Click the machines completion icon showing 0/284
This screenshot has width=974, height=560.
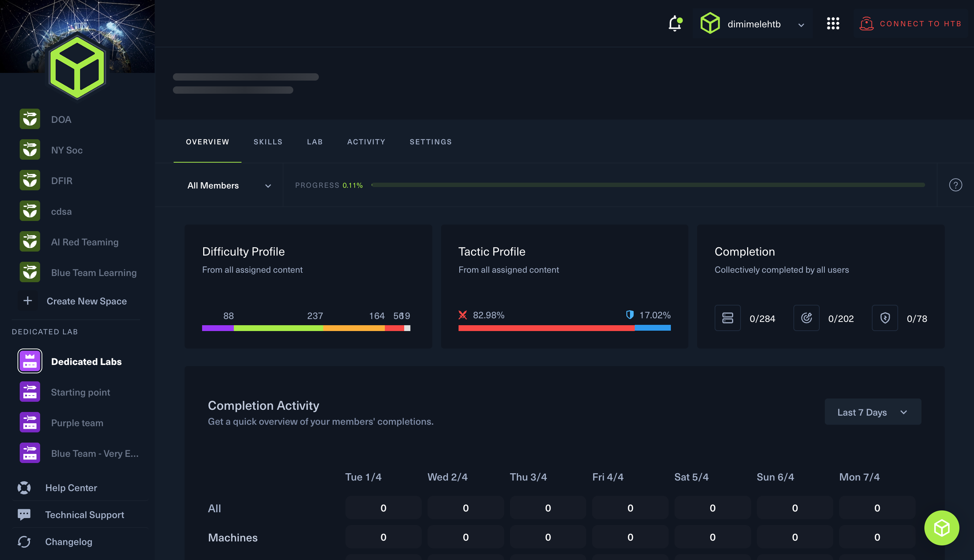click(x=727, y=318)
